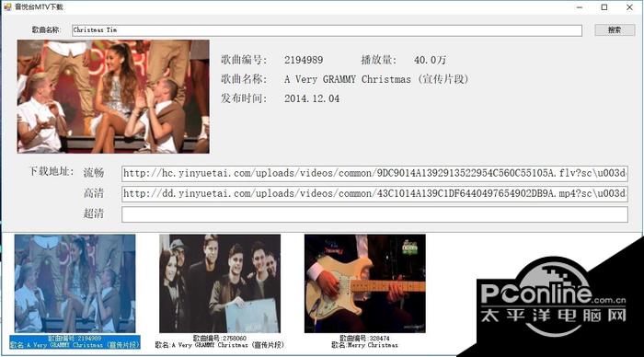This screenshot has height=357, width=644.
Task: Select result thumbnail numbered 2758060
Action: point(220,283)
